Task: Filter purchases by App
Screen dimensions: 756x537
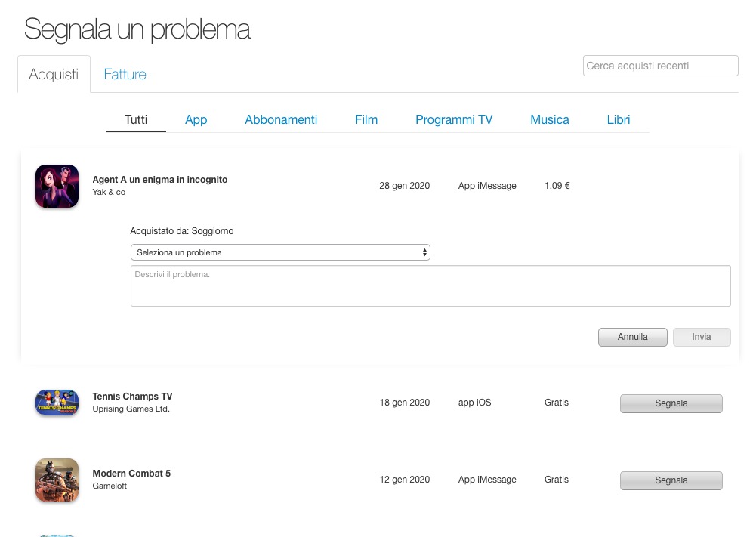Action: pos(196,119)
